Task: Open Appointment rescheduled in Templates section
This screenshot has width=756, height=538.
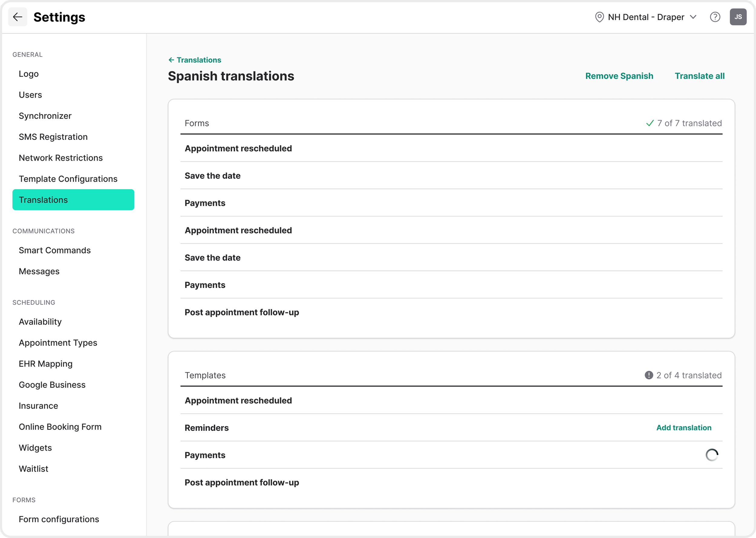Action: 451,400
